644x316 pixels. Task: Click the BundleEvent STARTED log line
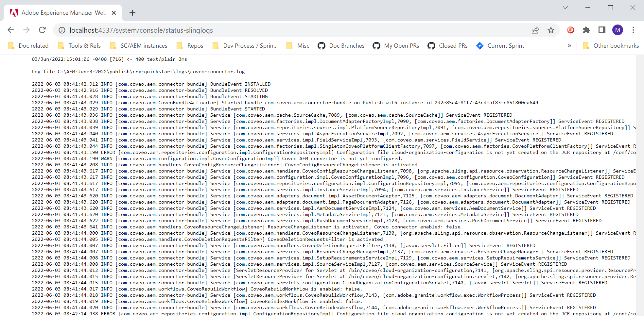pyautogui.click(x=148, y=109)
